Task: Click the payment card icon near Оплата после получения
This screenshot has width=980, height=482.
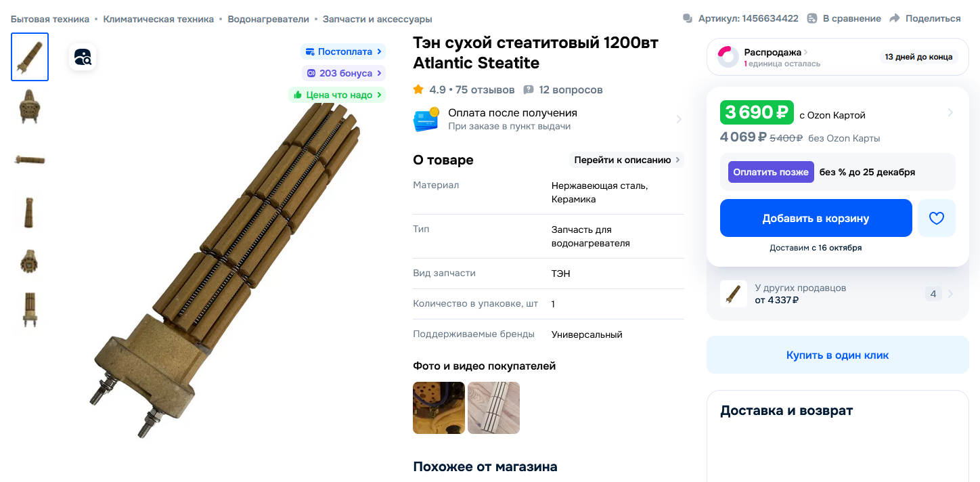Action: [x=426, y=119]
